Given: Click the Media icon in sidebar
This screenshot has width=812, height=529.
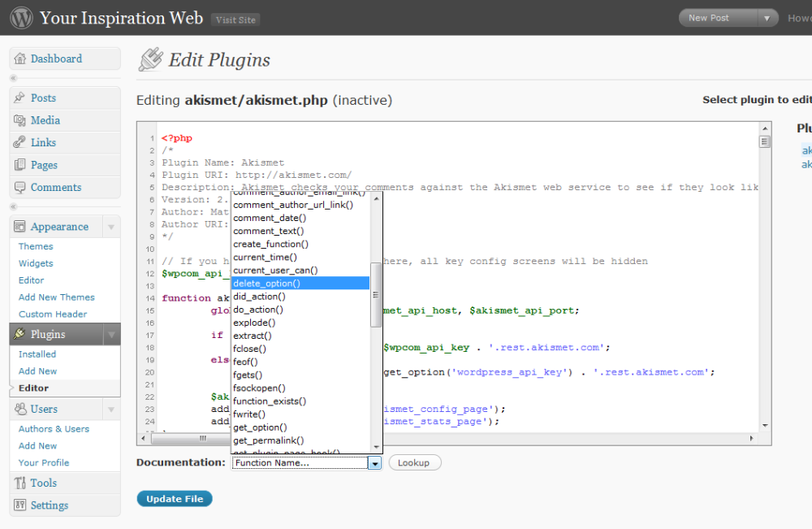Looking at the screenshot, I should click(19, 120).
